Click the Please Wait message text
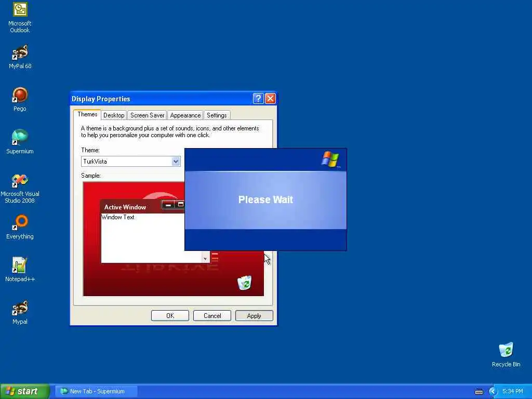This screenshot has width=532, height=399. tap(265, 199)
